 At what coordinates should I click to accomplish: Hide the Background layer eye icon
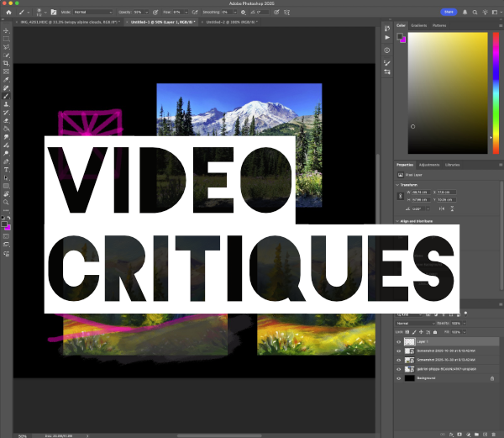(x=399, y=378)
